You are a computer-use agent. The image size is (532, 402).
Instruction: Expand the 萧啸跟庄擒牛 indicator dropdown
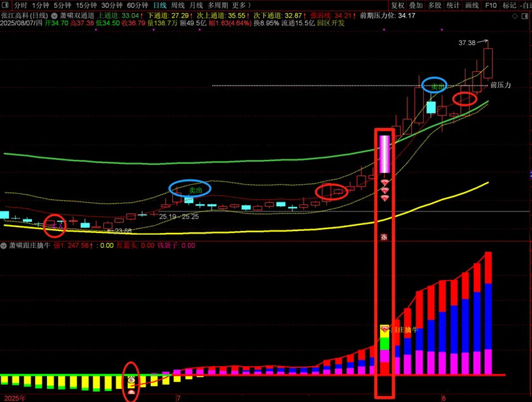pos(5,245)
